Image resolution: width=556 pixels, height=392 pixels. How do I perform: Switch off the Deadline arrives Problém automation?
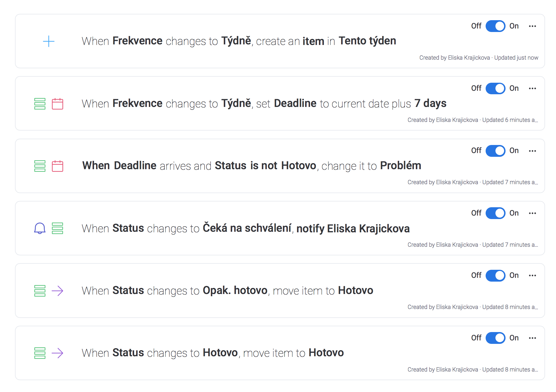pyautogui.click(x=495, y=151)
